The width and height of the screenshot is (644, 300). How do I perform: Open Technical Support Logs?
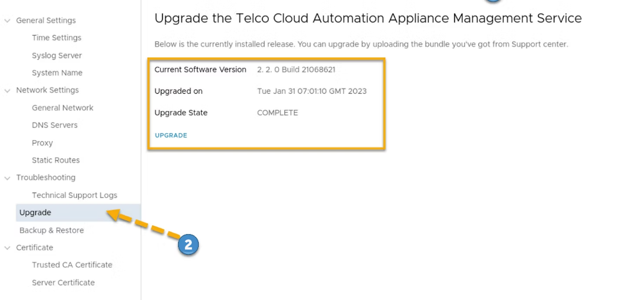tap(74, 196)
